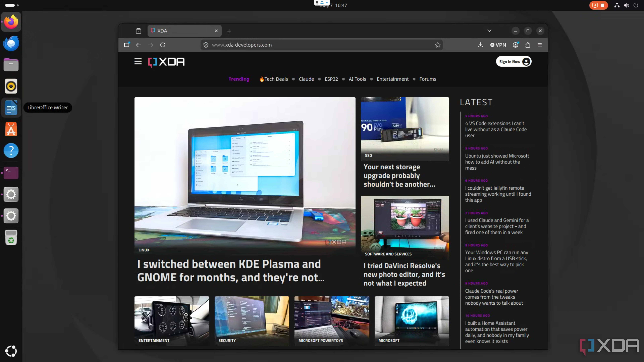Open the AI Tools trending topic

pyautogui.click(x=357, y=79)
